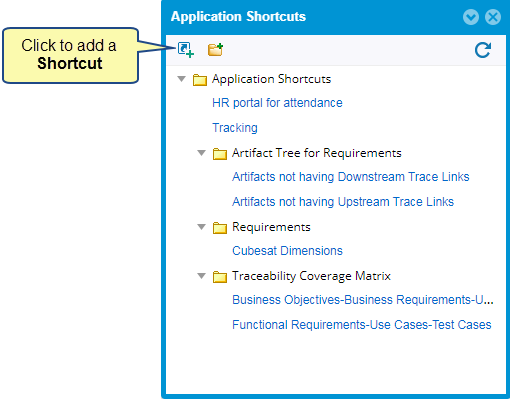Open the Tracking shortcut
Viewport: 510px width, 399px height.
point(235,128)
